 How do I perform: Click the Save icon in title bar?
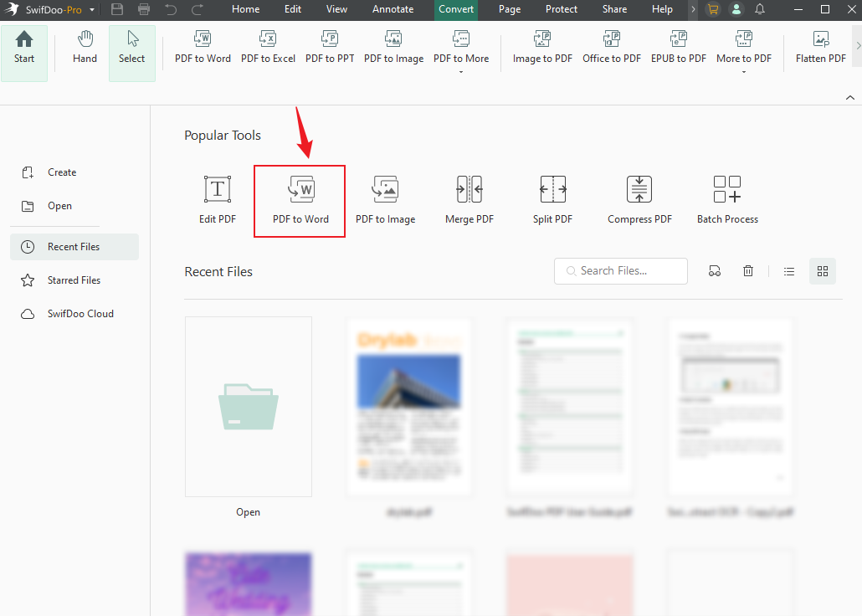[x=117, y=9]
